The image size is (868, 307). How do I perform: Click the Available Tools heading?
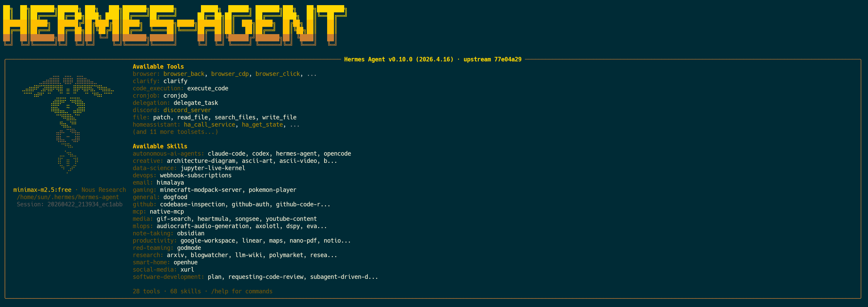[x=158, y=67]
